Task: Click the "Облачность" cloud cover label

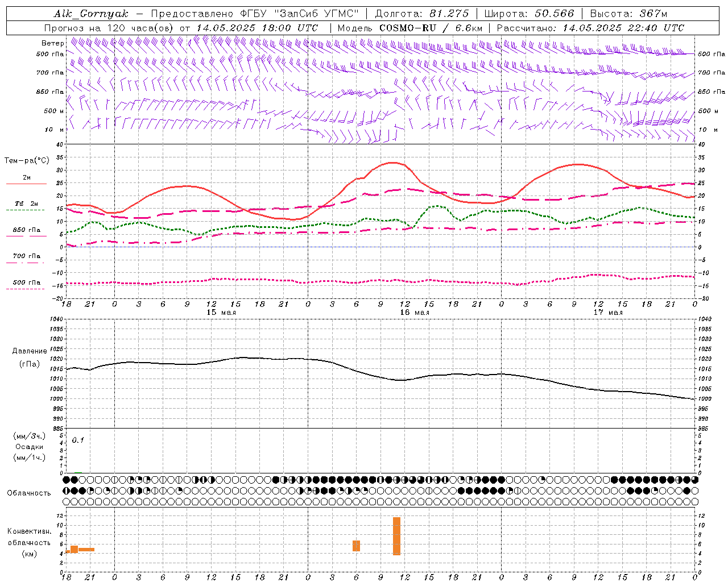Action: [29, 493]
